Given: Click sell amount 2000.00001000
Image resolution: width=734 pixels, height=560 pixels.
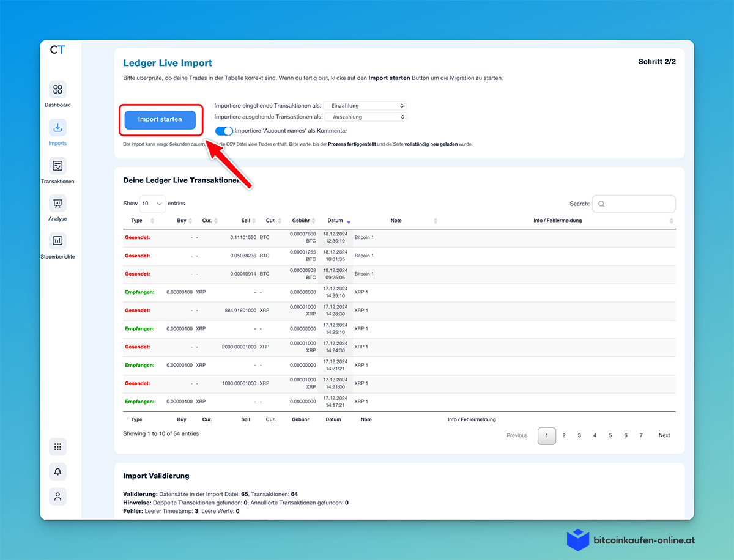Looking at the screenshot, I should click(x=240, y=347).
